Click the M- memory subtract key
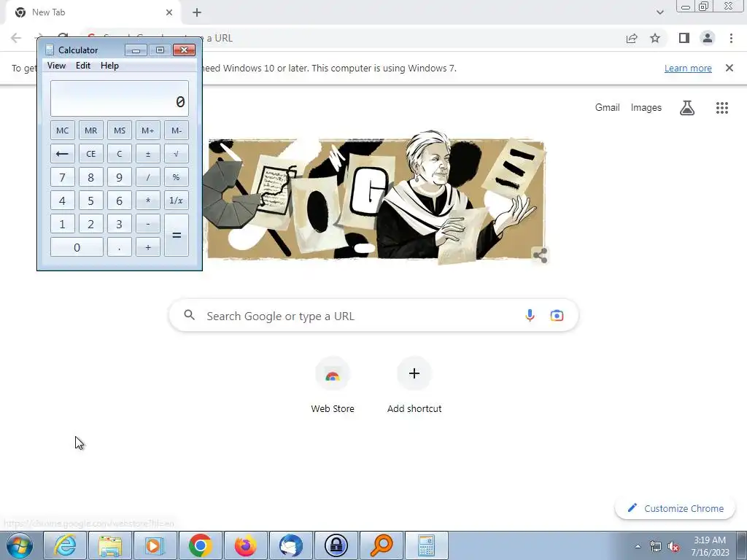 [177, 131]
